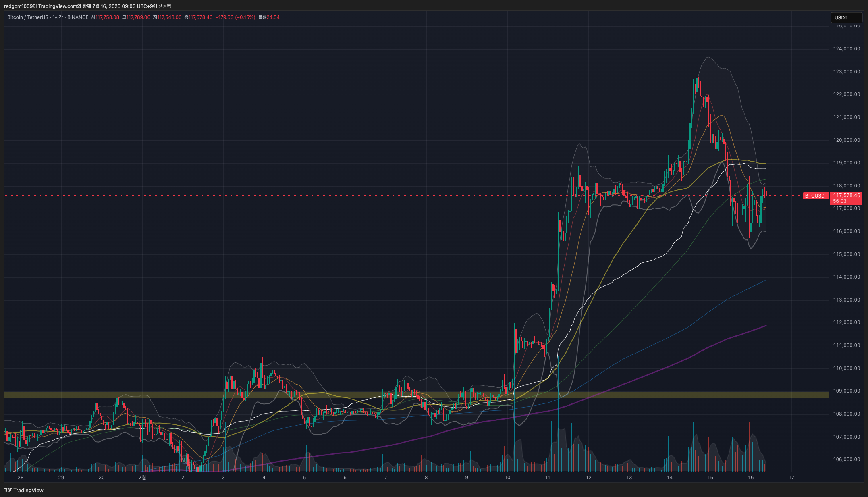Click the 112,000.00 price axis label
The height and width of the screenshot is (497, 868).
[x=847, y=322]
